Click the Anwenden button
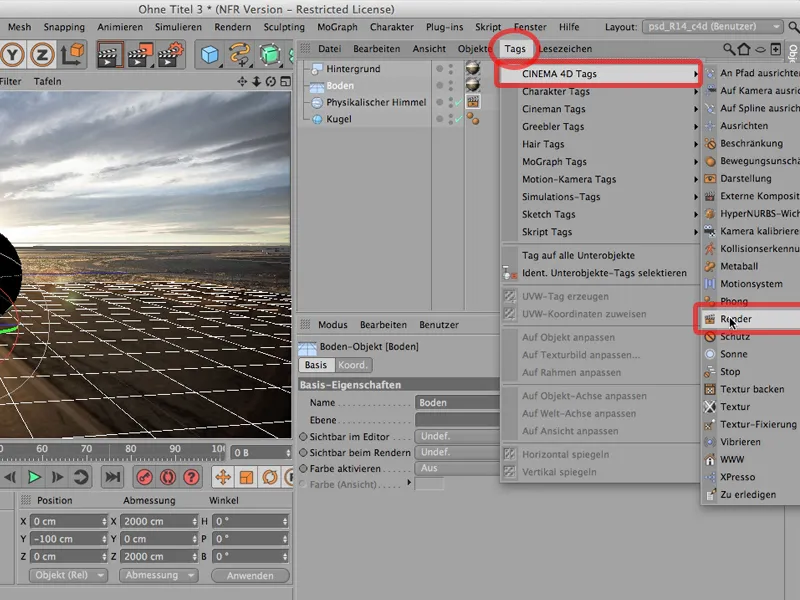 tap(250, 576)
